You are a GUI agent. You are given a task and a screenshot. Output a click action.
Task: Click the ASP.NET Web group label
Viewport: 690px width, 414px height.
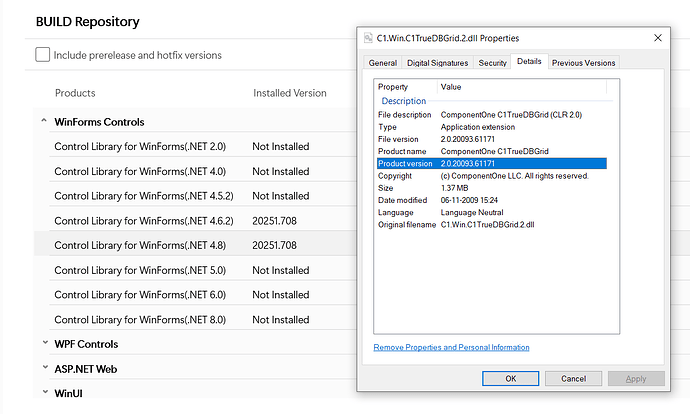(85, 369)
